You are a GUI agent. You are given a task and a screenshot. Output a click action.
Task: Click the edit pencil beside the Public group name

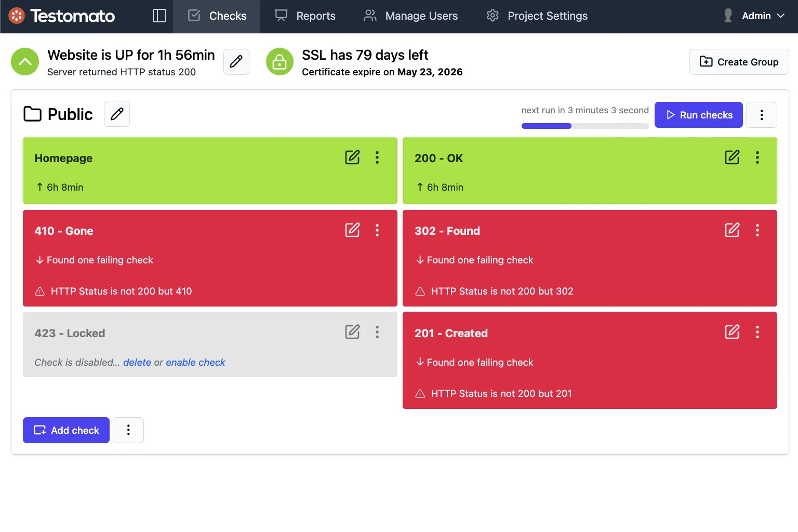(x=116, y=114)
